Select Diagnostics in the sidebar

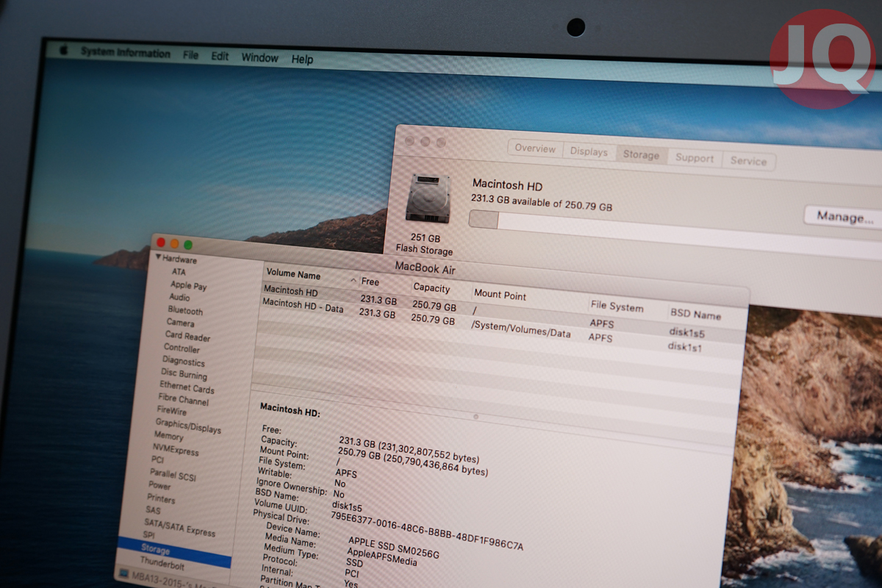[184, 362]
